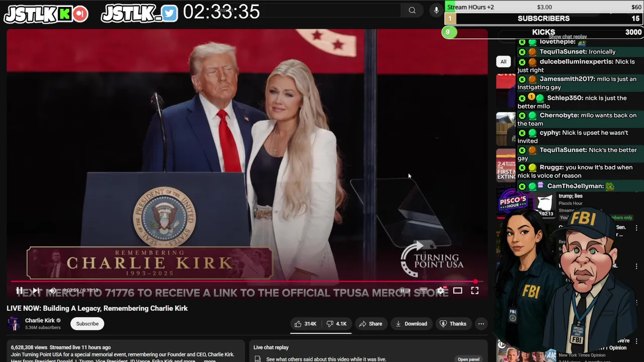
Task: Click the YouTube search magnifier icon
Action: pos(412,10)
